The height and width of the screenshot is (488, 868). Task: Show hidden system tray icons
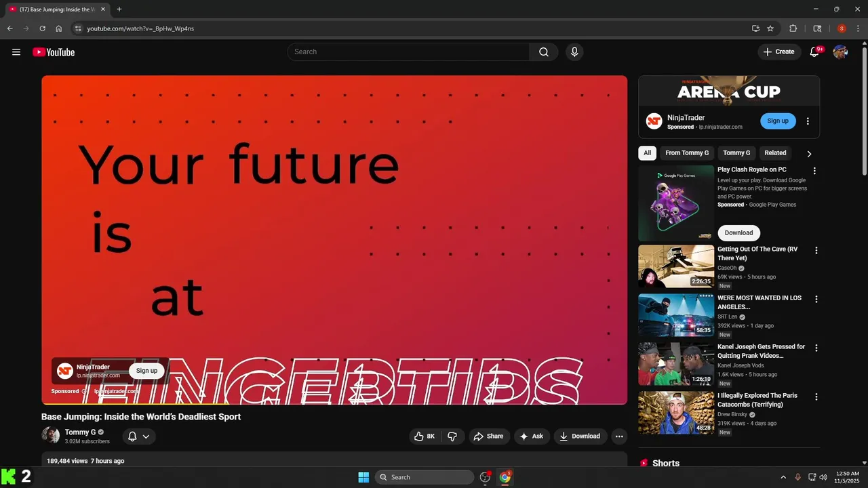[x=783, y=477]
